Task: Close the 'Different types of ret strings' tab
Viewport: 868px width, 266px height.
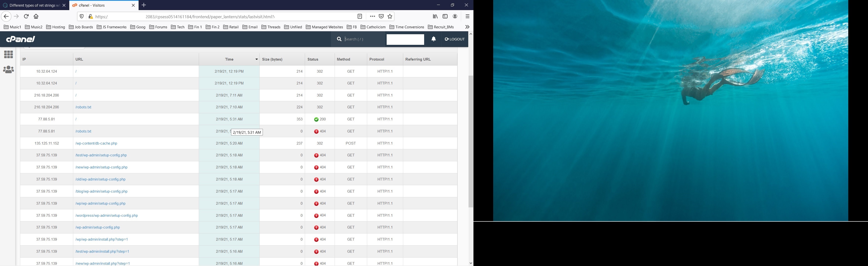Action: [x=64, y=5]
